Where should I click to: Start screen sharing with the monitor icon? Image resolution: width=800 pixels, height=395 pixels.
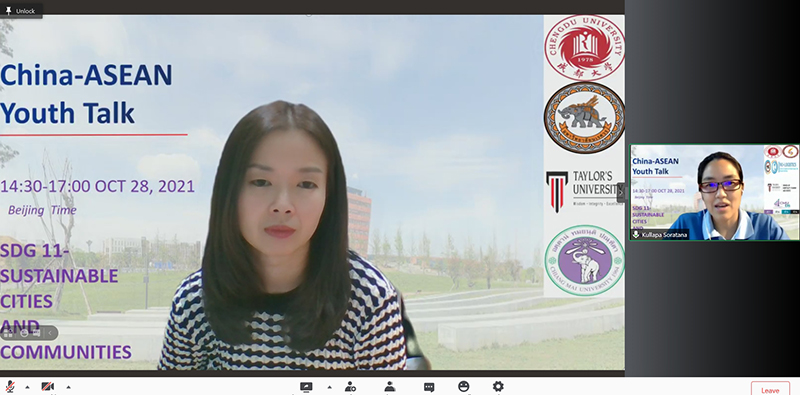(x=306, y=387)
